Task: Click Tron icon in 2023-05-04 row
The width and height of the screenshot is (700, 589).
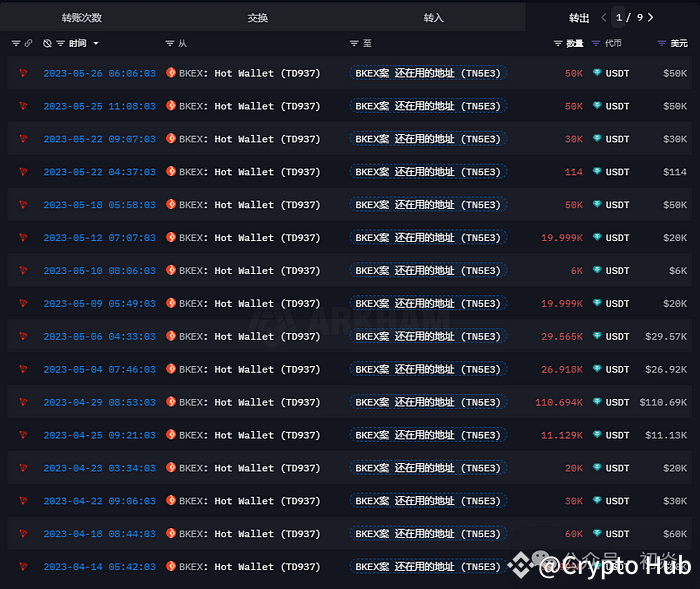Action: [x=23, y=369]
